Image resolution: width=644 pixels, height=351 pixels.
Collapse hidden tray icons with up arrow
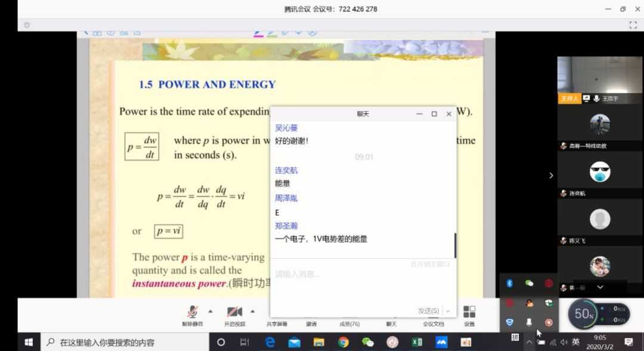pos(529,342)
